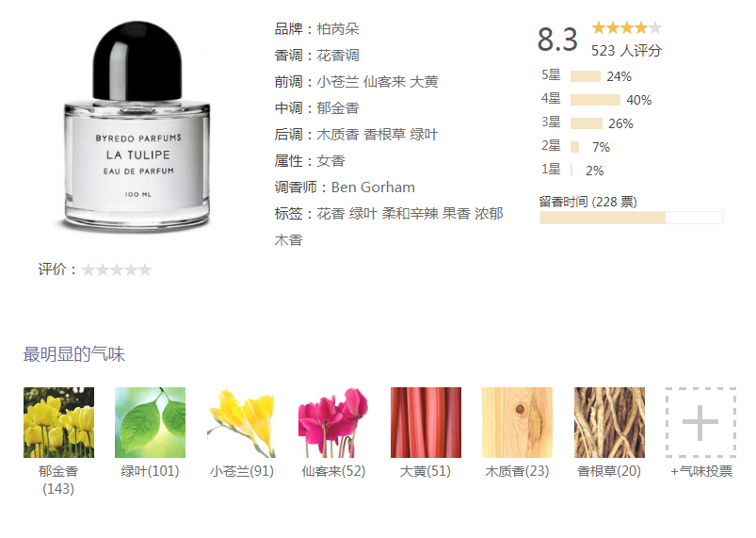Image resolution: width=756 pixels, height=538 pixels.
Task: Click the 香根草 base note link
Action: tap(385, 135)
